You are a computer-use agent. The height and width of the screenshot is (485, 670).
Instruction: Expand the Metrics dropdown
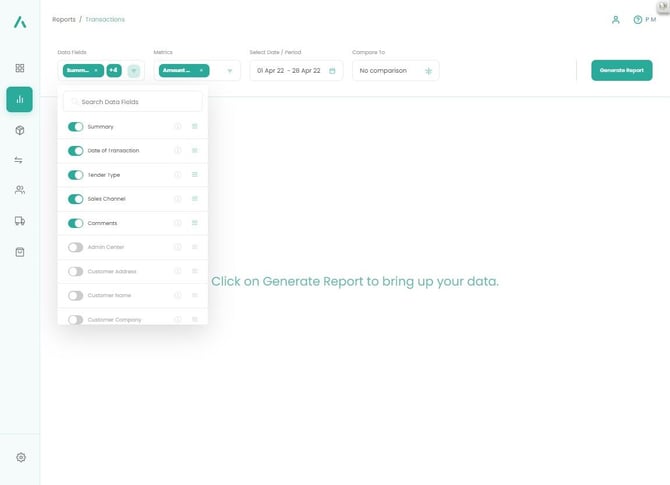(229, 71)
